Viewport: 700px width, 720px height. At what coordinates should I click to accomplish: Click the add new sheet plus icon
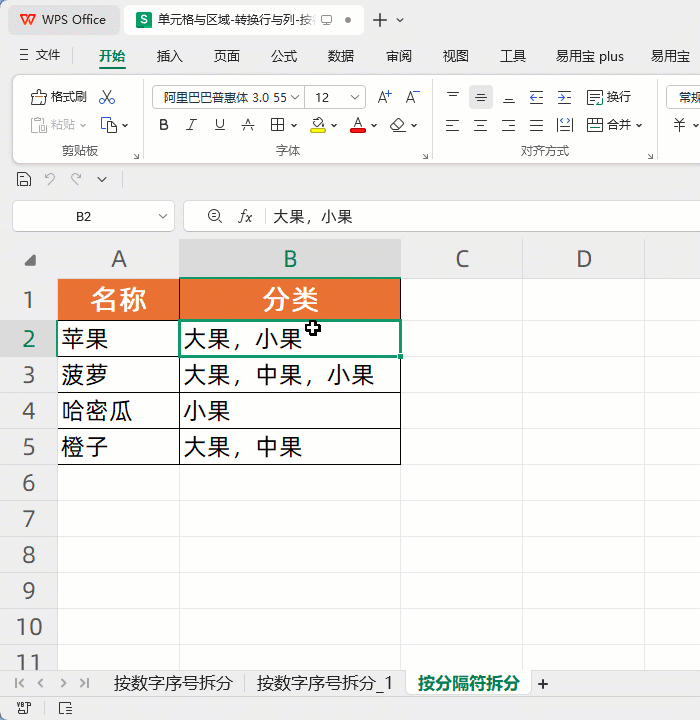[x=543, y=684]
